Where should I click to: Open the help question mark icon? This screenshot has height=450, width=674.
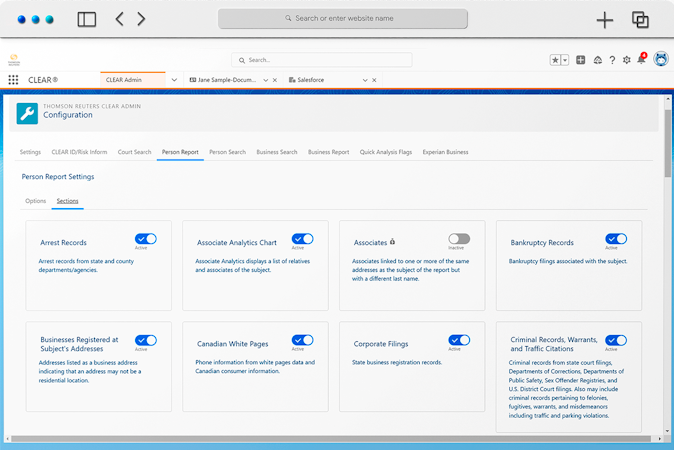point(612,60)
